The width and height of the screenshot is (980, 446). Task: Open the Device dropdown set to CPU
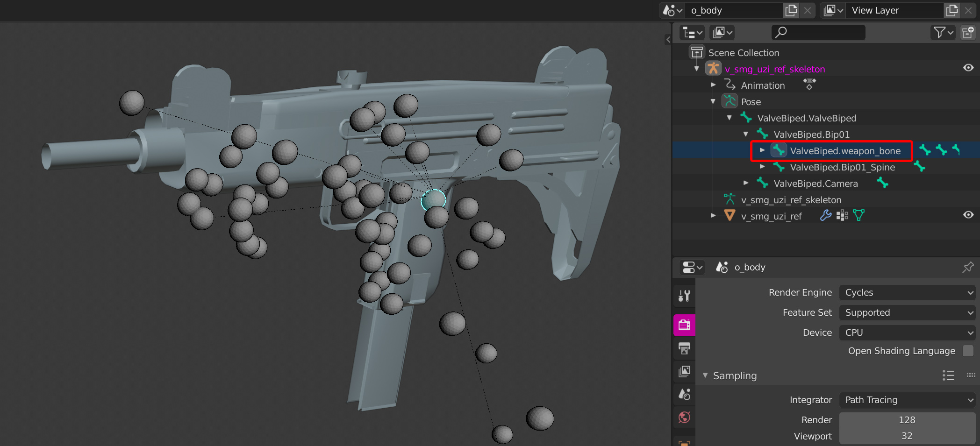coord(907,333)
